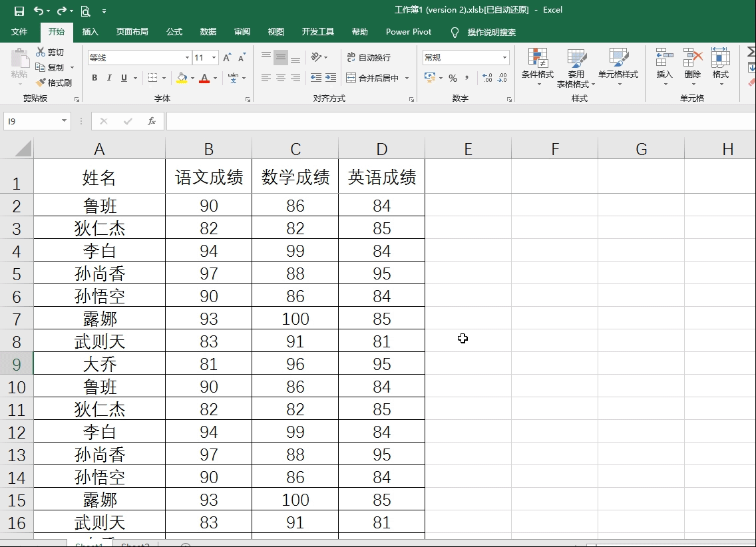The width and height of the screenshot is (756, 547).
Task: Click the text orientation icon
Action: [316, 57]
